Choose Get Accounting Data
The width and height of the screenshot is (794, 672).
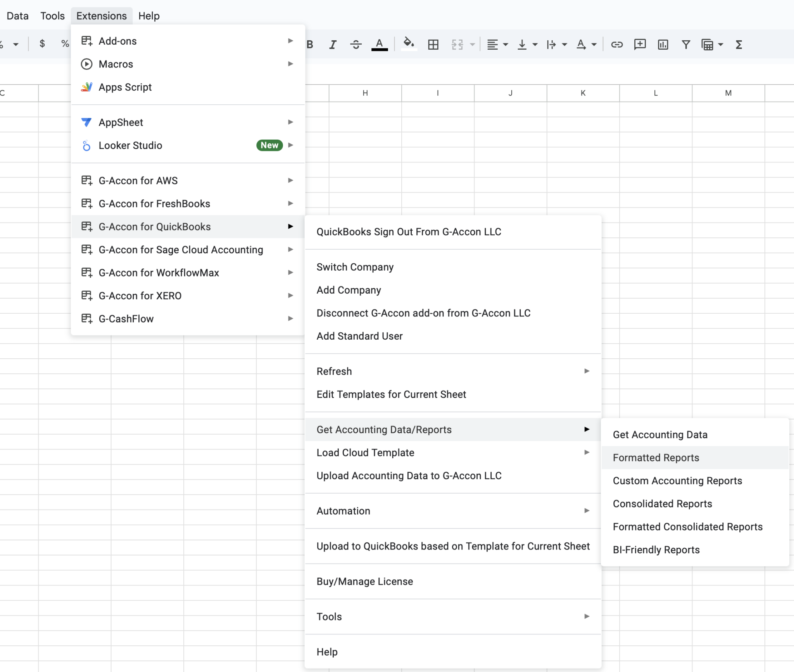[695, 435]
